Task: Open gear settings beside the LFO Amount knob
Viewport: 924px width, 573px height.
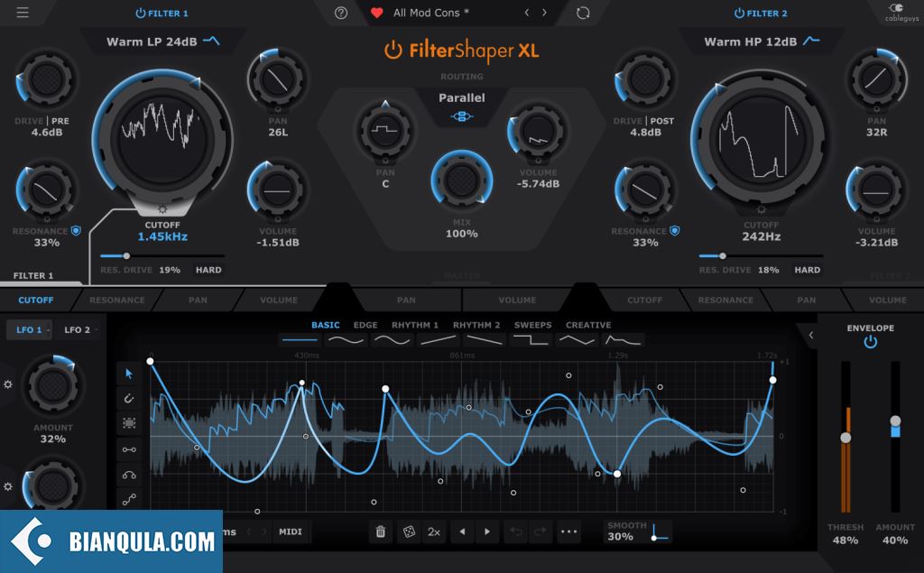Action: (x=7, y=384)
